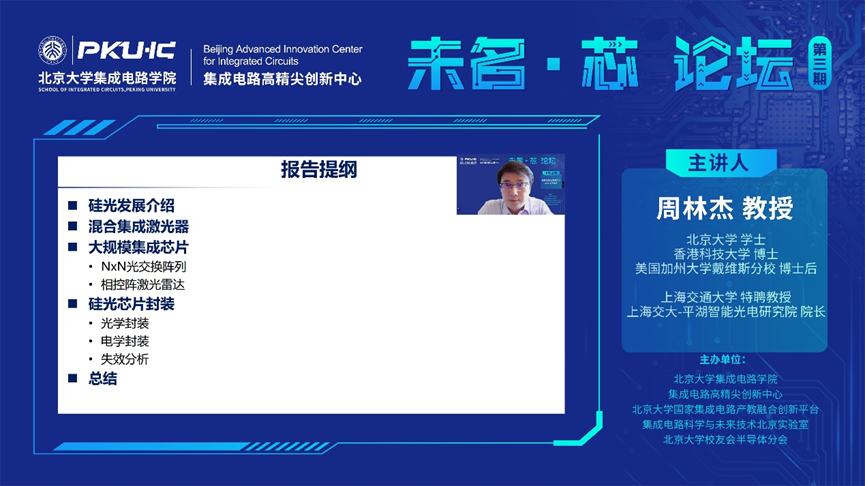Select the 硅光芯片封装 outline item
The image size is (865, 486).
tap(131, 303)
